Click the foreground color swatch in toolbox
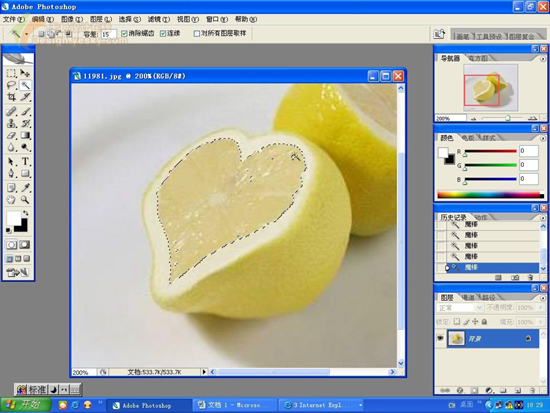This screenshot has width=550, height=413. click(x=14, y=219)
